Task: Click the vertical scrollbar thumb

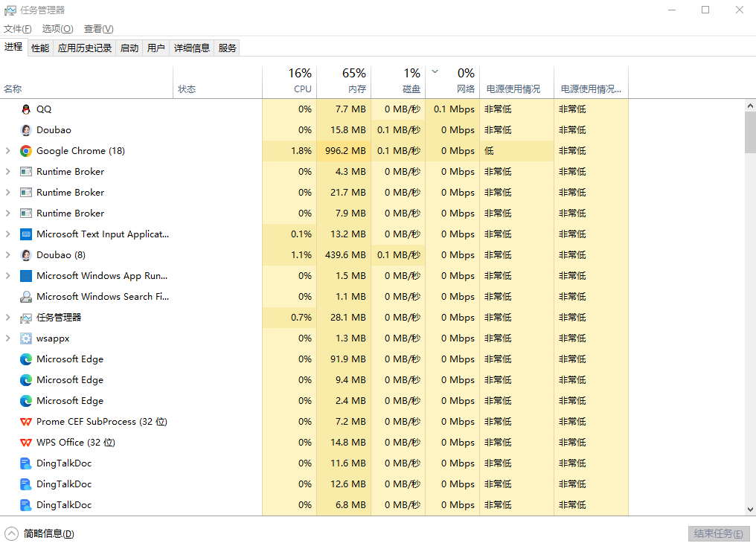Action: [x=750, y=132]
